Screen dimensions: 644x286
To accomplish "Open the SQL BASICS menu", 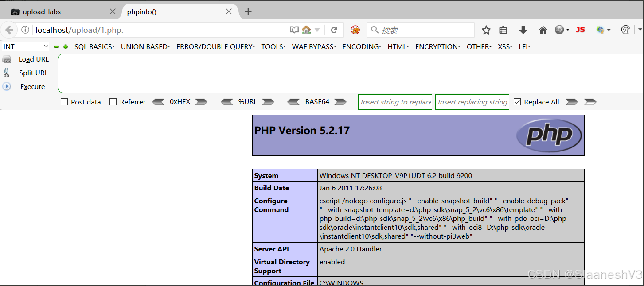I will 94,46.
